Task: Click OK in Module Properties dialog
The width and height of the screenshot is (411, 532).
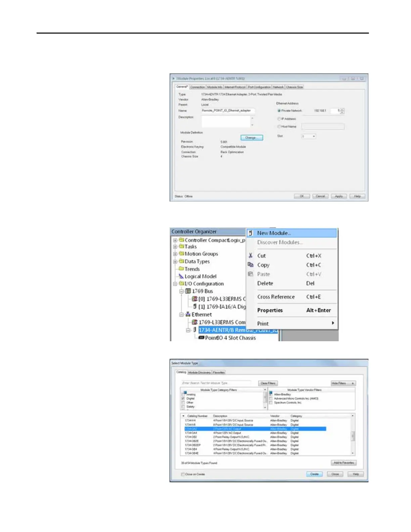Action: [x=302, y=196]
